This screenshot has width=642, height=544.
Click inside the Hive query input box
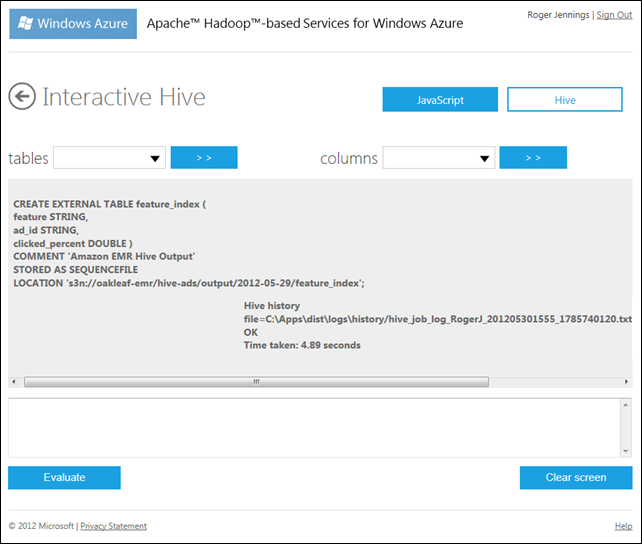pyautogui.click(x=314, y=428)
